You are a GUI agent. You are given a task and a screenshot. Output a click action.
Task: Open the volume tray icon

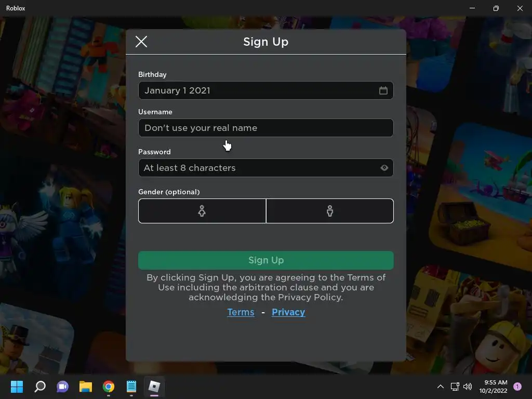point(468,387)
